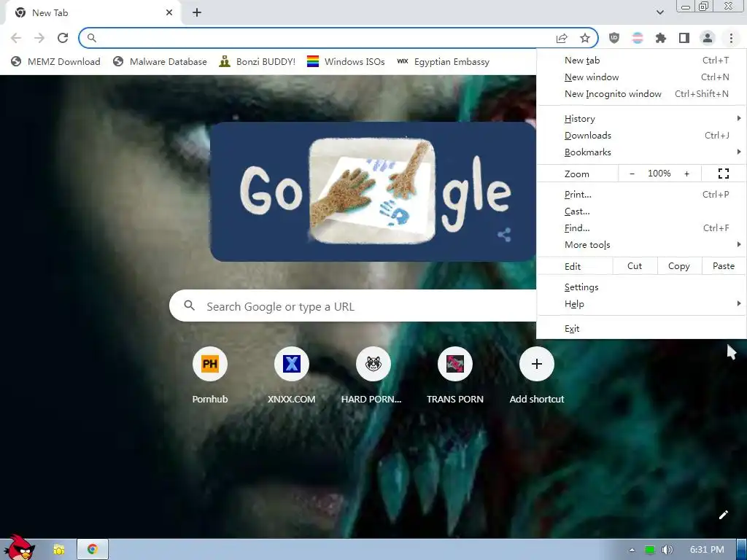Bookmark this tab with the star icon
Image resolution: width=747 pixels, height=560 pixels.
click(x=585, y=38)
